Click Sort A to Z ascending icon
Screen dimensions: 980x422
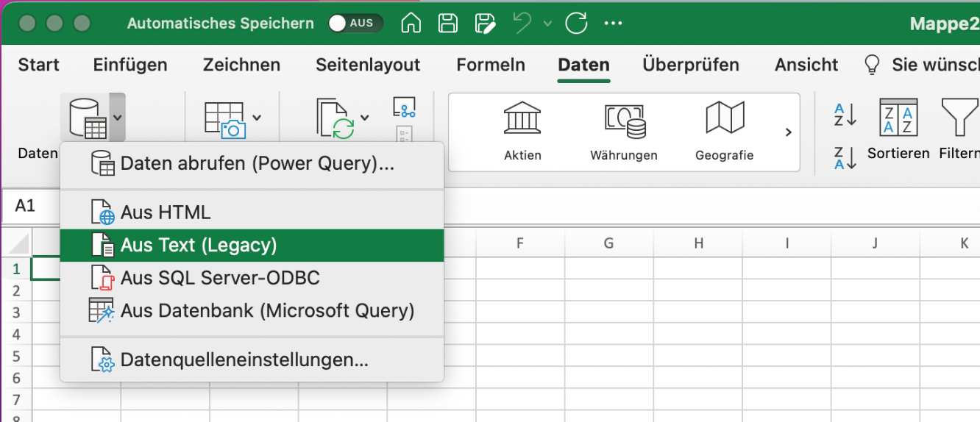point(845,115)
